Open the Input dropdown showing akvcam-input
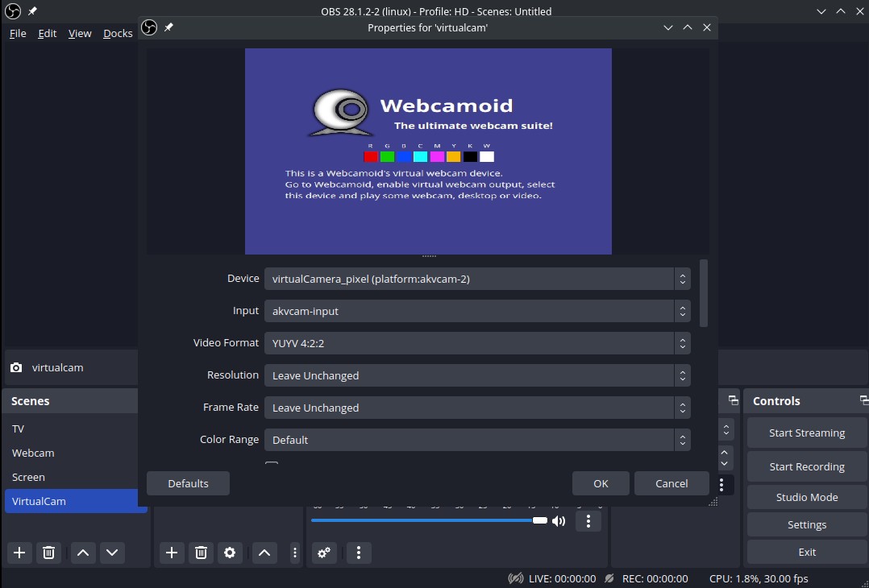The height and width of the screenshot is (588, 869). pos(477,311)
